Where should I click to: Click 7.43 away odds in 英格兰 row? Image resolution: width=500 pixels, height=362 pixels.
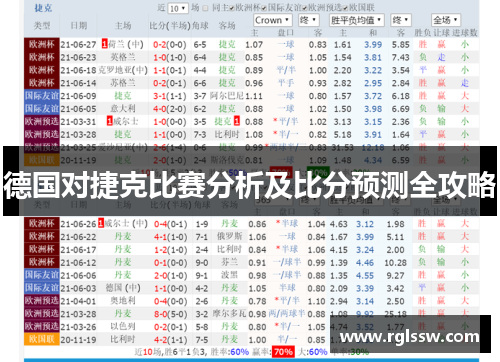coord(400,57)
